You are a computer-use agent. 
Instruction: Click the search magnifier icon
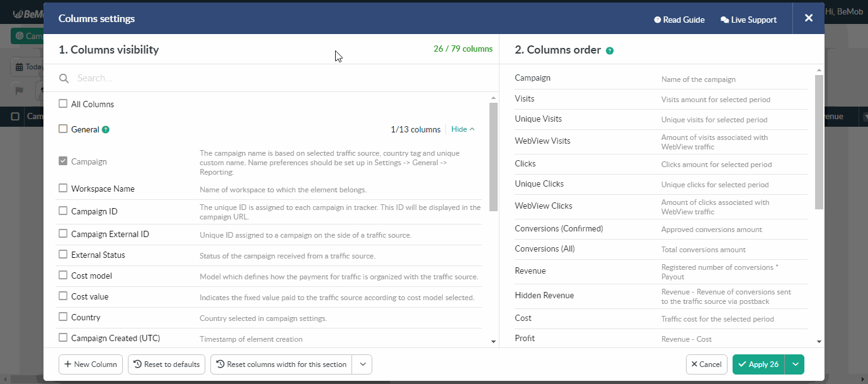pyautogui.click(x=64, y=79)
